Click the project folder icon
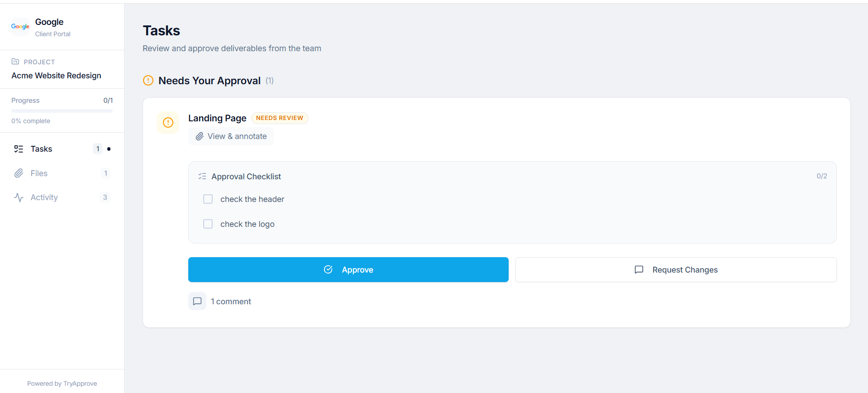 pyautogui.click(x=15, y=62)
